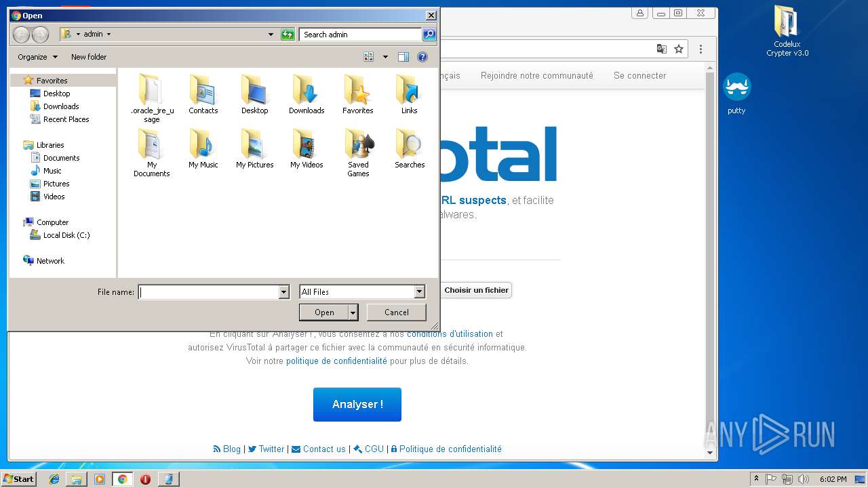Open Chrome three-dot menu

point(701,49)
